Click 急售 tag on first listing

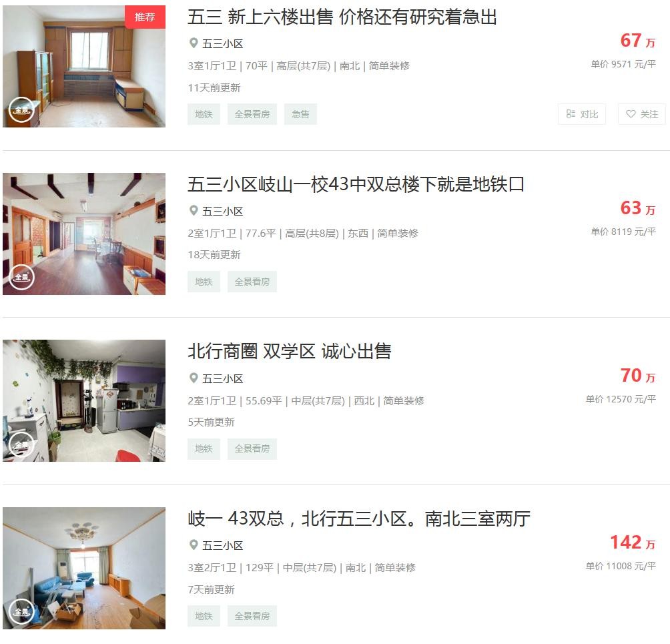point(300,114)
